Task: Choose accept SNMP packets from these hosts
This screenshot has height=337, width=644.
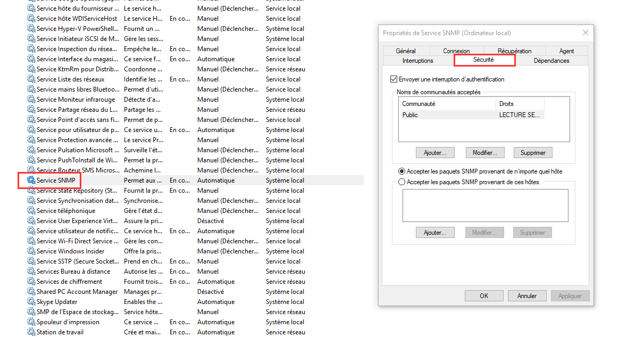Action: 402,182
